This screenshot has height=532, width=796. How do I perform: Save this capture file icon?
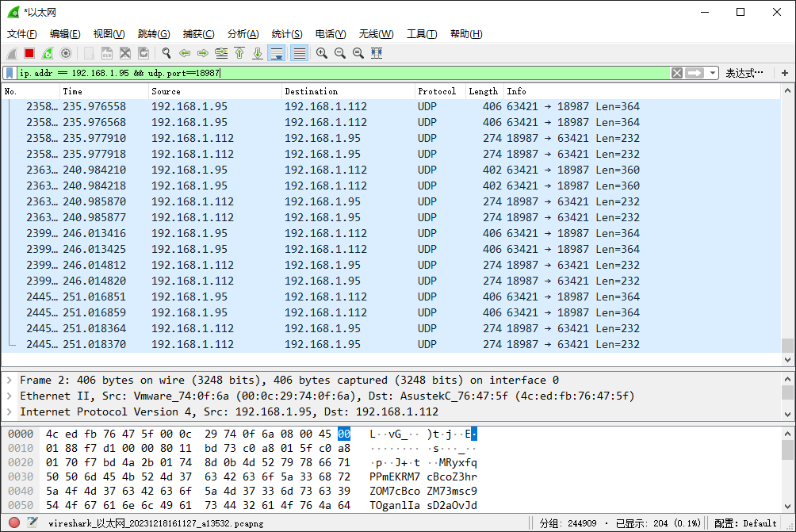coord(107,53)
